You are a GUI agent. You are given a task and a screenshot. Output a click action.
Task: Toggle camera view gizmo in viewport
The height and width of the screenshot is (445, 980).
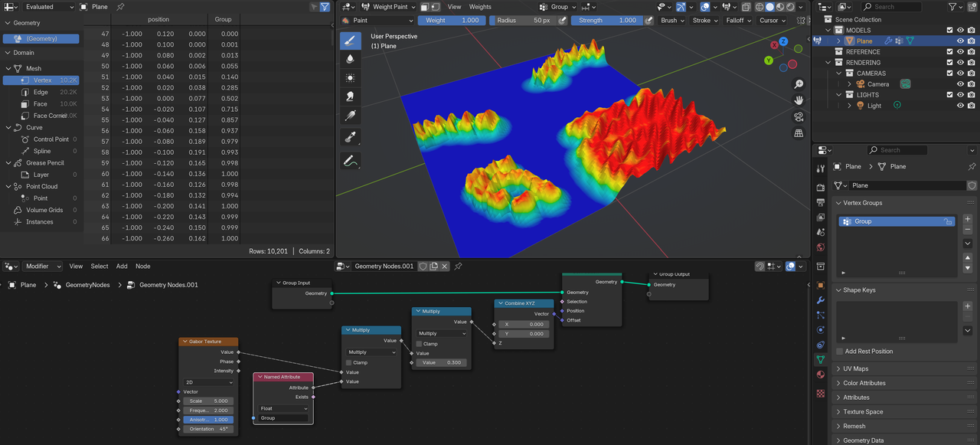coord(799,116)
